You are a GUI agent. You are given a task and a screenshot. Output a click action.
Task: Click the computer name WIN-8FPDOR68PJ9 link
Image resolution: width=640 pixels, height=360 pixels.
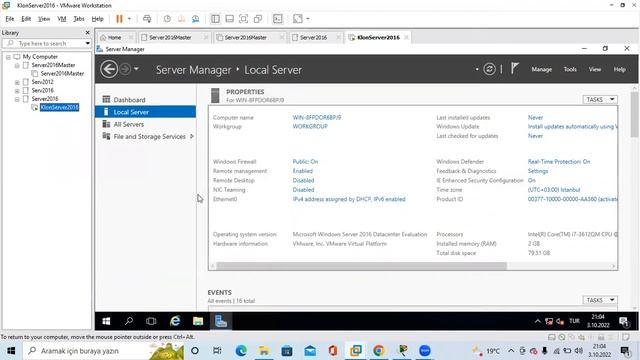[x=317, y=118]
